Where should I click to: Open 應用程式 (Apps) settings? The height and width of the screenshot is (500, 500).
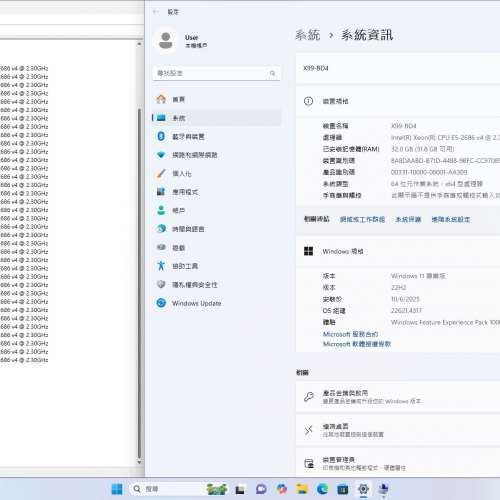(x=217, y=192)
